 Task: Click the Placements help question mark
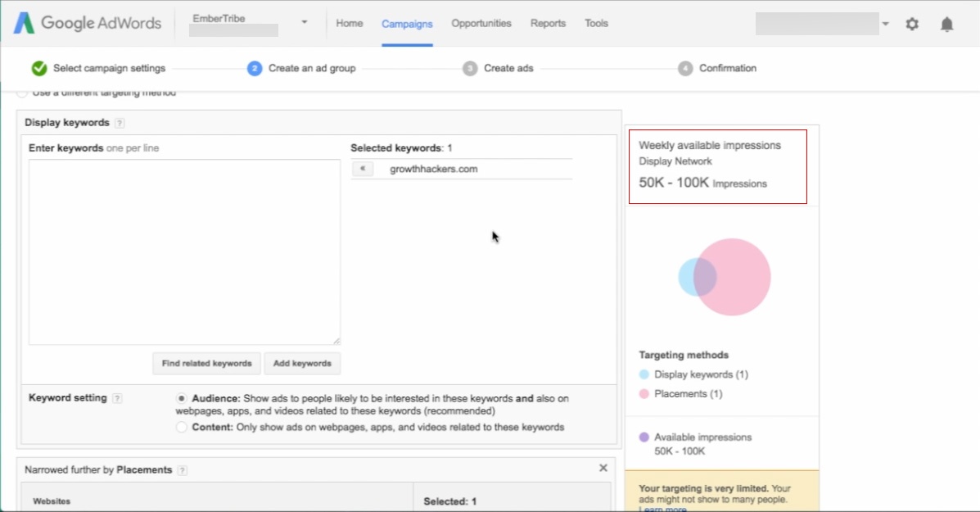point(182,470)
